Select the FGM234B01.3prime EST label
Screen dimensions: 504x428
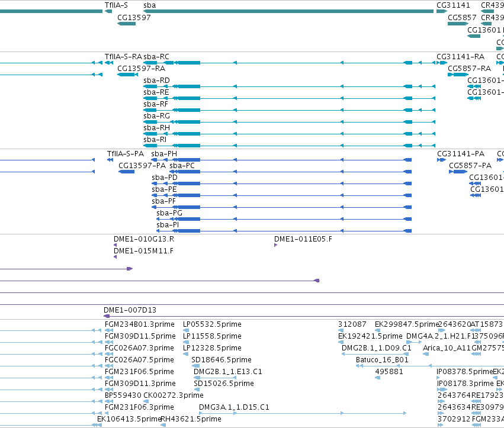pyautogui.click(x=140, y=324)
